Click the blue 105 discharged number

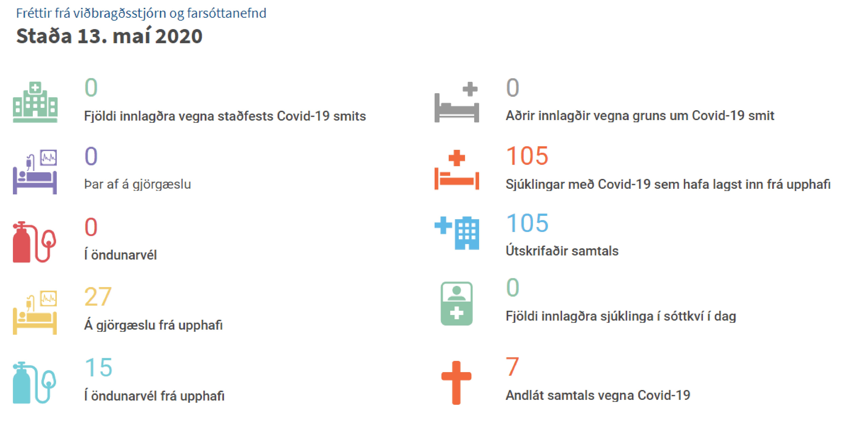pos(527,223)
